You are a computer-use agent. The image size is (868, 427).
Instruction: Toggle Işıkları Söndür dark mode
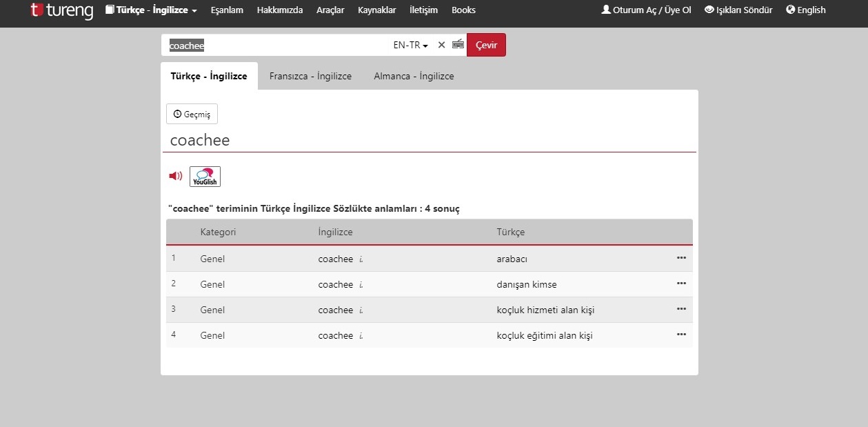738,10
